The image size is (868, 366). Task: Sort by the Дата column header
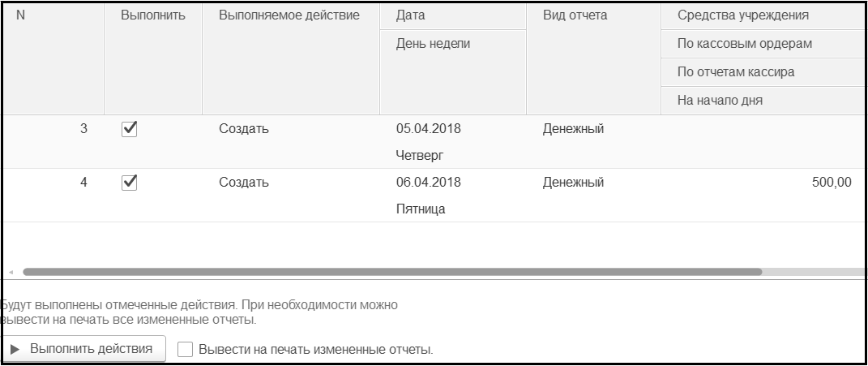click(x=411, y=15)
